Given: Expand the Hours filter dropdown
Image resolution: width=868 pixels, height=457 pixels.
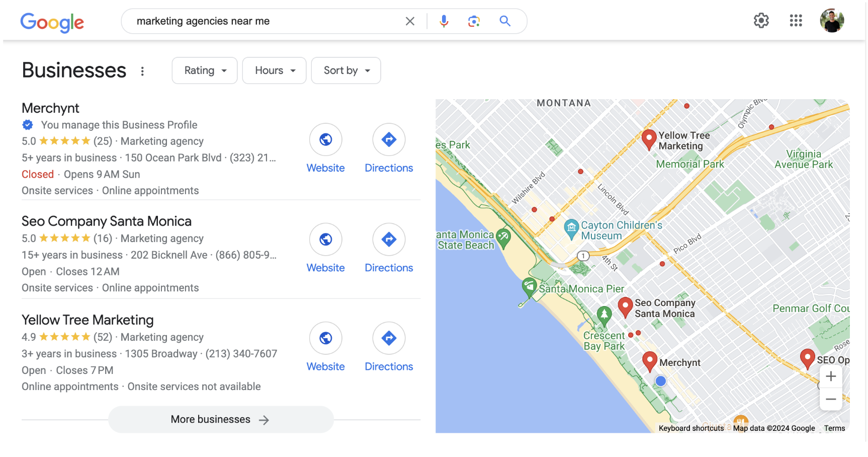Looking at the screenshot, I should 275,70.
